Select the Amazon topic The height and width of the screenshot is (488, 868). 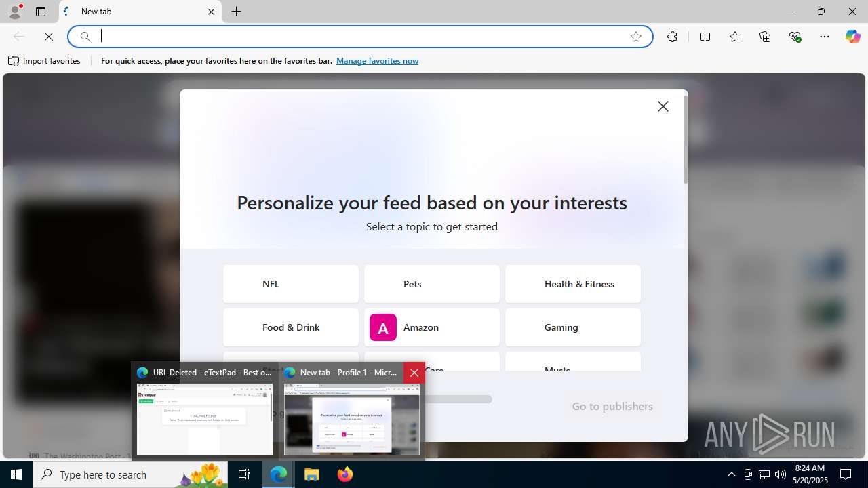click(x=432, y=327)
